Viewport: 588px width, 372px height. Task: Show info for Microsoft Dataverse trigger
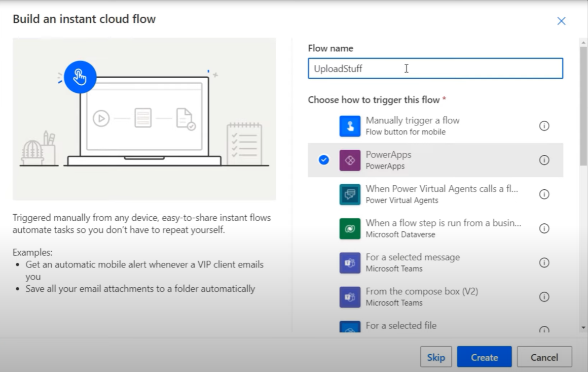click(x=544, y=228)
